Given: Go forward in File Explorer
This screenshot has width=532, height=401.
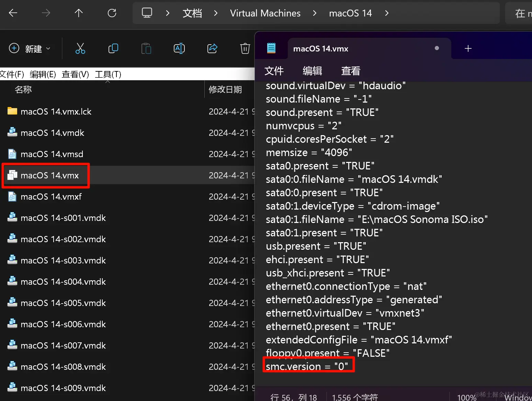Looking at the screenshot, I should point(46,13).
